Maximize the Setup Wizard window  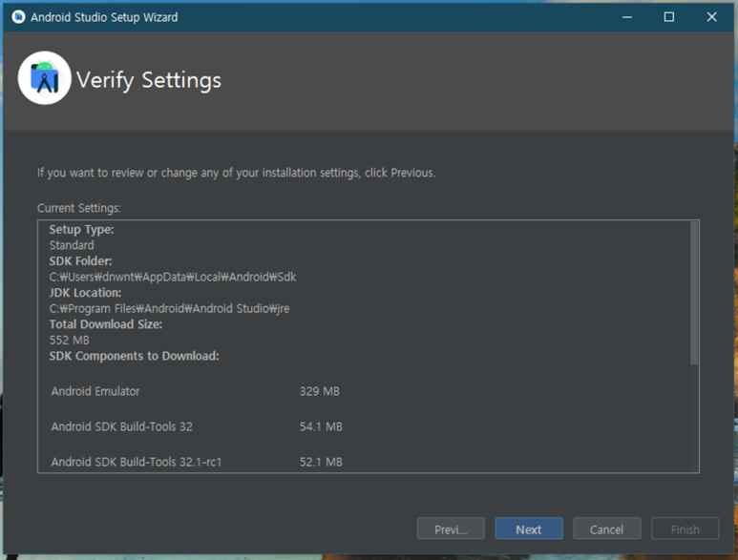click(669, 17)
